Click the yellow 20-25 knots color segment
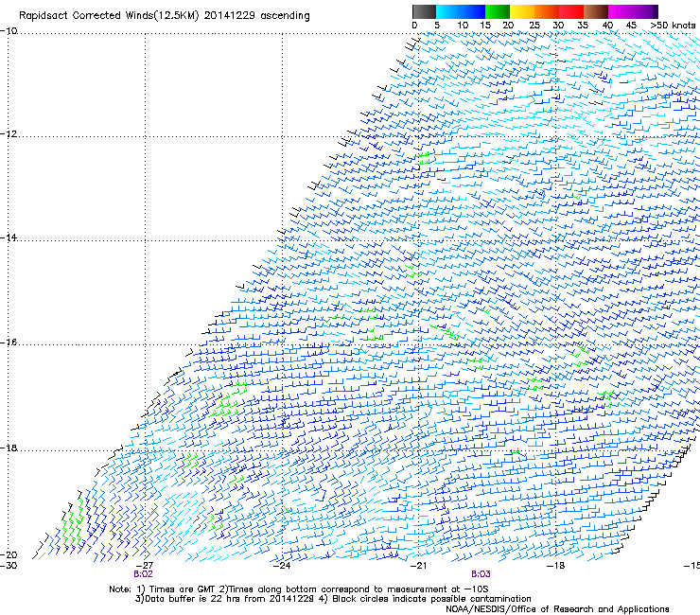700x615 pixels. [x=522, y=11]
